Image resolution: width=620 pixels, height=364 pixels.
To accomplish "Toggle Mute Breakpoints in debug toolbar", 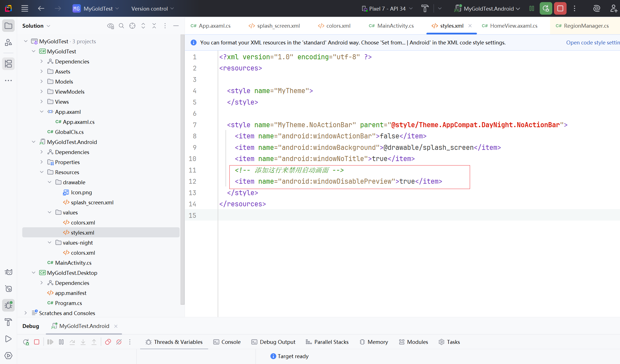I will click(x=119, y=342).
